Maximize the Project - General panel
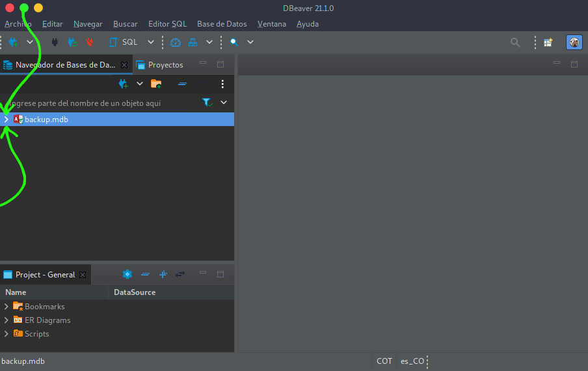Screen dimensions: 588x371 pyautogui.click(x=220, y=274)
